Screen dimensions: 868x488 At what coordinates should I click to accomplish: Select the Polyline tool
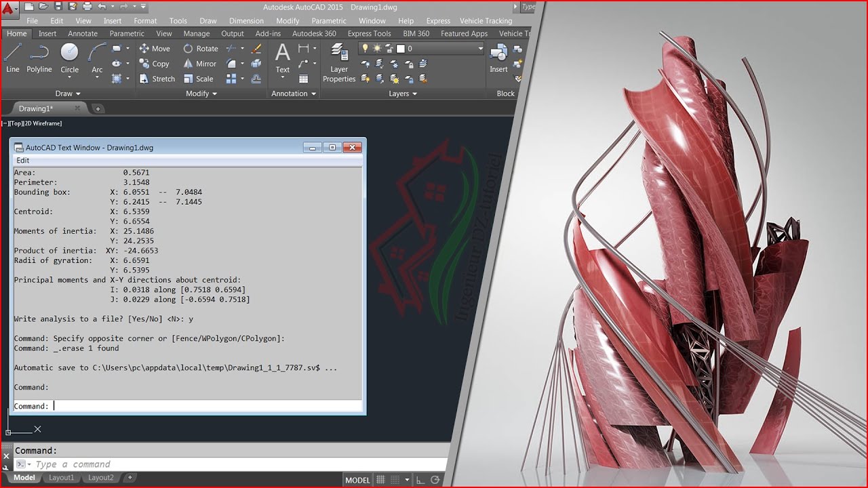pyautogui.click(x=39, y=58)
